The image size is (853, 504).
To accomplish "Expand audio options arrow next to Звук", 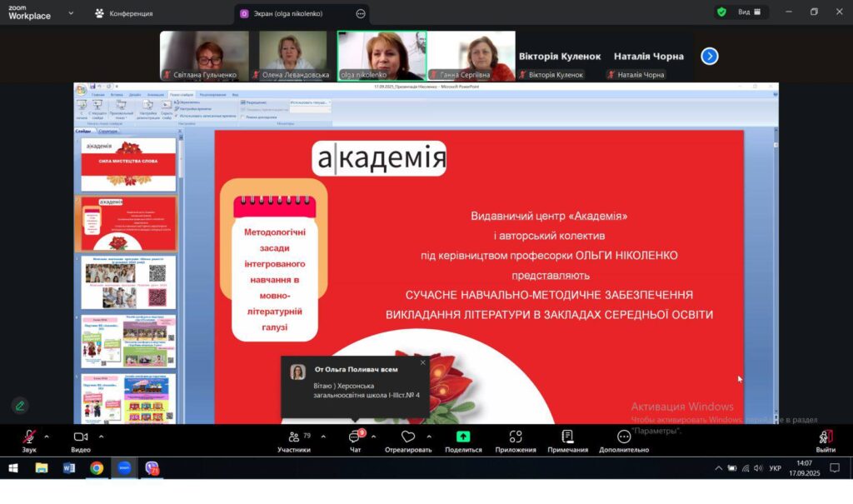I will (x=47, y=436).
